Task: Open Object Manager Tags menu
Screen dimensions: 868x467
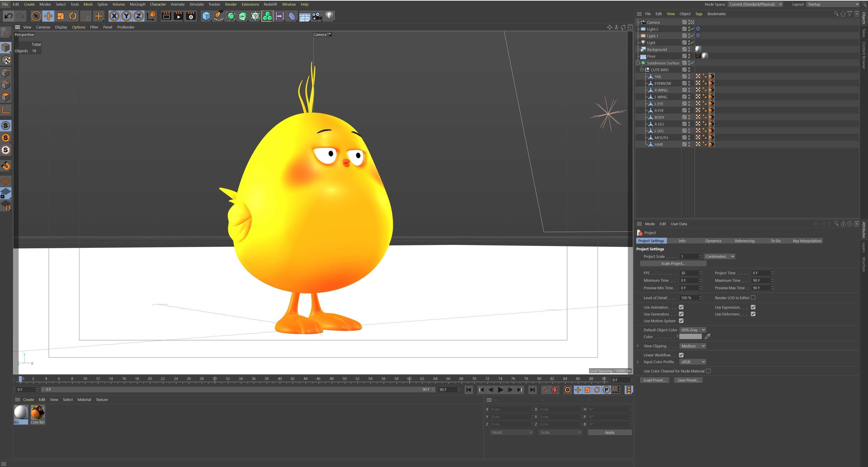Action: pyautogui.click(x=699, y=14)
